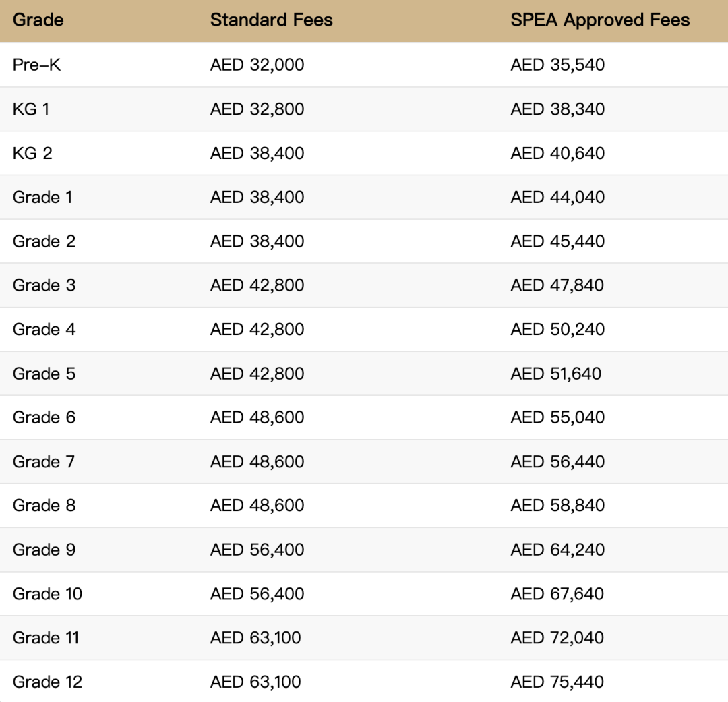Click Grade 10 SPEA fee AED 67,640
This screenshot has height=702, width=728.
(557, 593)
